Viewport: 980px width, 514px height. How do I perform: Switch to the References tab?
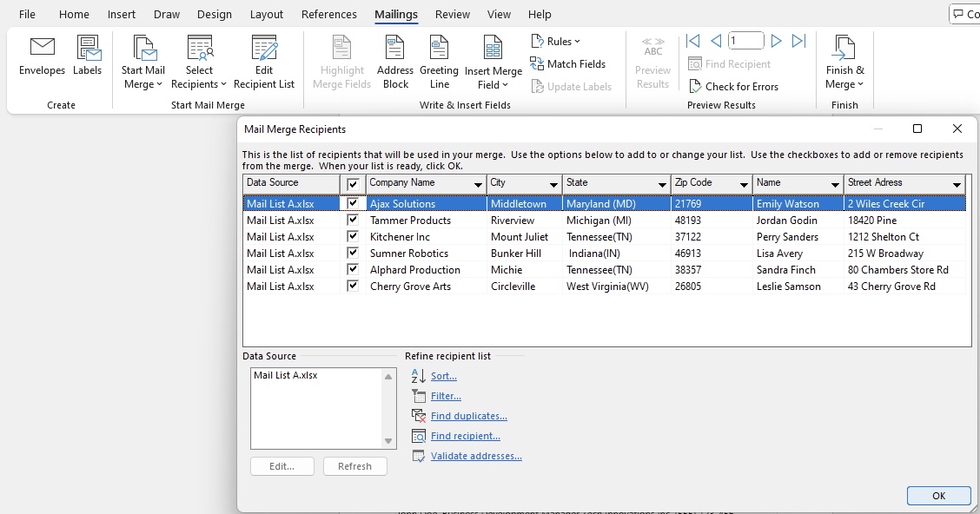(328, 14)
